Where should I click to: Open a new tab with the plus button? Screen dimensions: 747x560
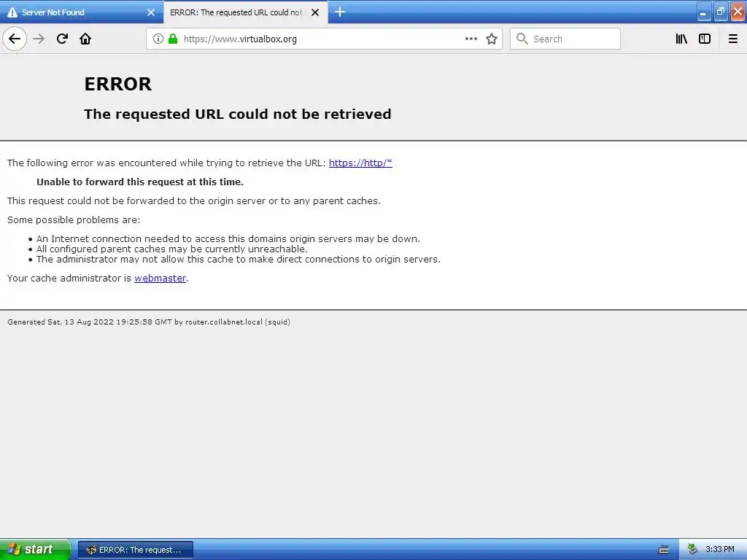340,12
